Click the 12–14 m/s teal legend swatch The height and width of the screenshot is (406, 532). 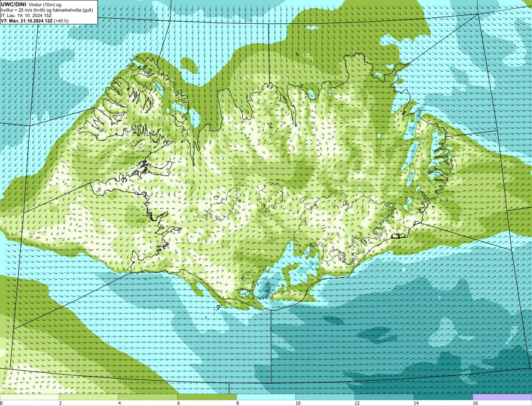pyautogui.click(x=384, y=397)
